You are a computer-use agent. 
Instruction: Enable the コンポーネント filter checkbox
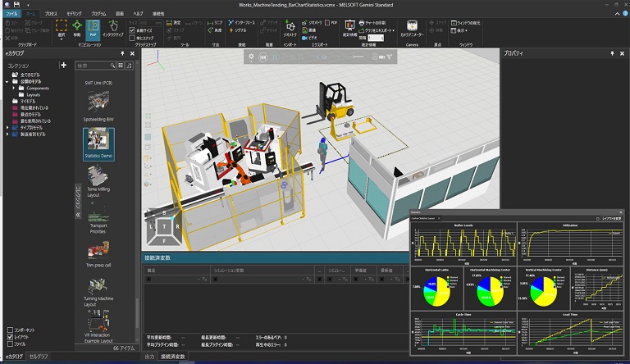click(x=10, y=330)
